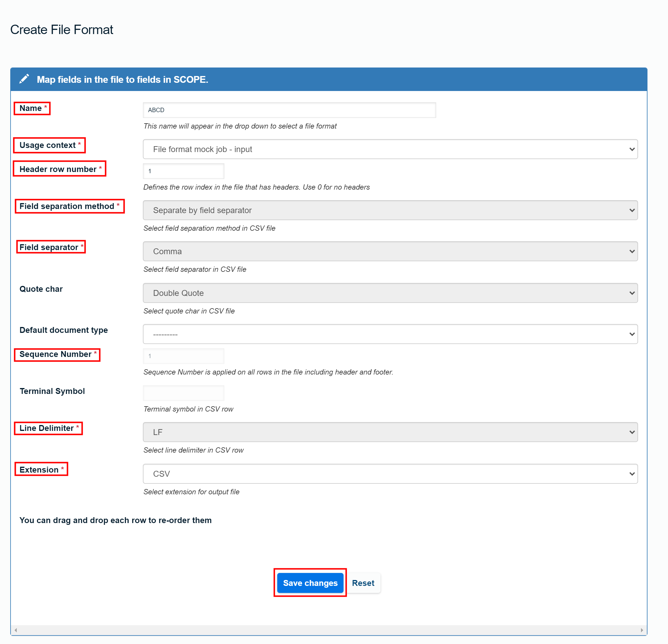This screenshot has height=644, width=668.
Task: Click the Name input field containing ABCD
Action: (289, 110)
